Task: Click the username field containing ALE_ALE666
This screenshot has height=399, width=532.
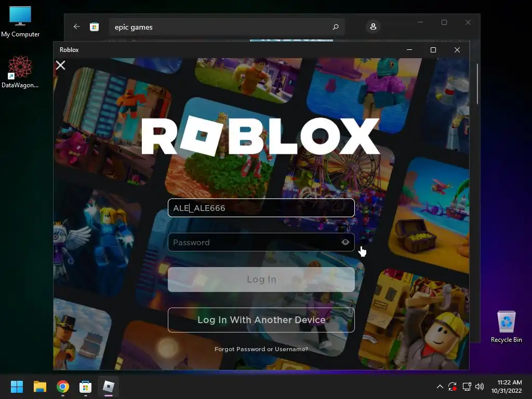Action: [x=261, y=208]
